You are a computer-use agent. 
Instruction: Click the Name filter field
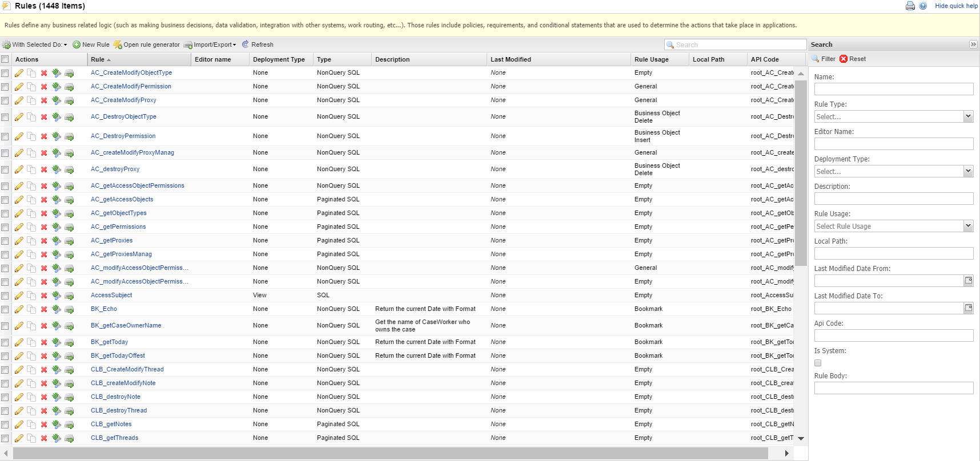tap(894, 89)
